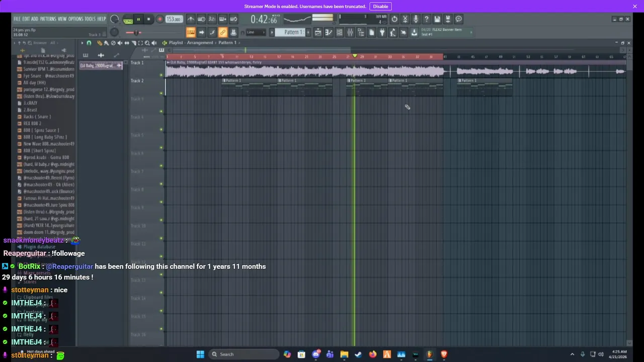Toggle the link/multilink controllers icon
Viewport: 644px width, 362px height.
pos(222,32)
